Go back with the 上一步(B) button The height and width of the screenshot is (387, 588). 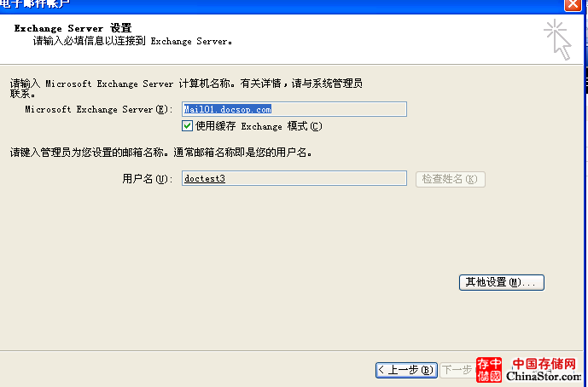pos(407,370)
